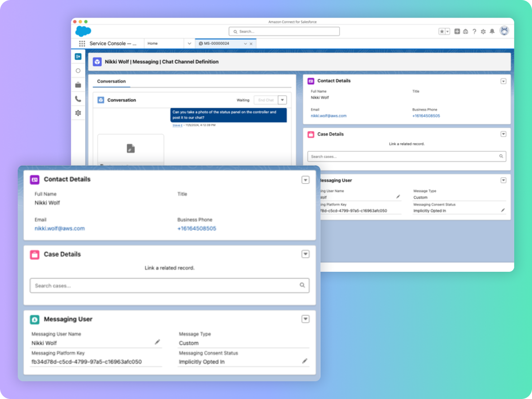Screen dimensions: 532x399
Task: Open Setup using the top-right gear icon
Action: 483,31
